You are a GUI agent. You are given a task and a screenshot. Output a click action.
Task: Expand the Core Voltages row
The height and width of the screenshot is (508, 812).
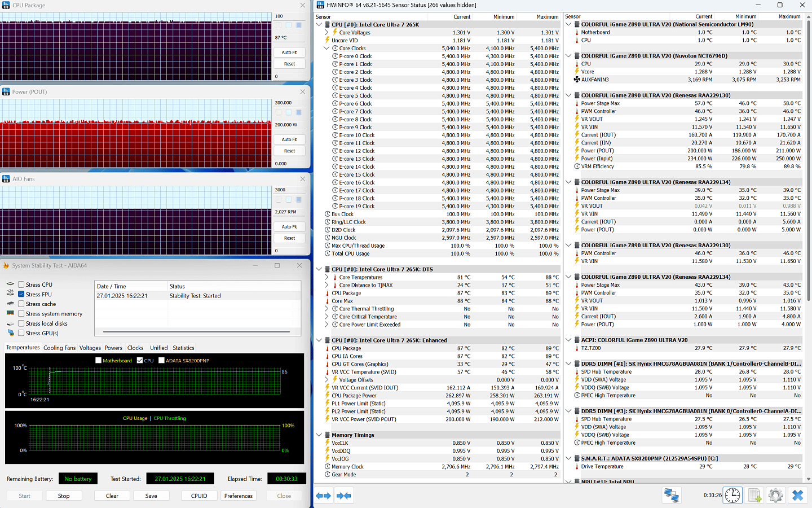pyautogui.click(x=326, y=32)
